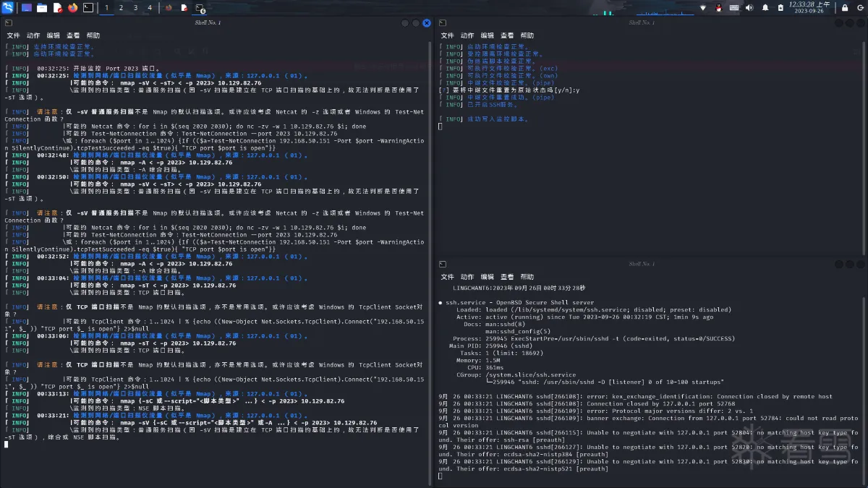Open 帮助 menu in the ssh.service status terminal
868x488 pixels.
[527, 277]
